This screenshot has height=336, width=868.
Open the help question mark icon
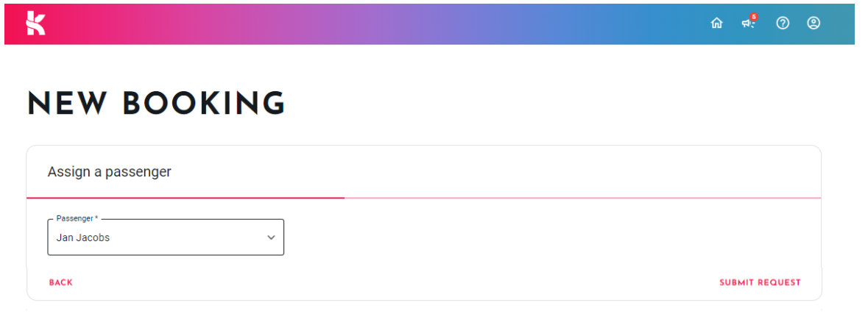782,24
